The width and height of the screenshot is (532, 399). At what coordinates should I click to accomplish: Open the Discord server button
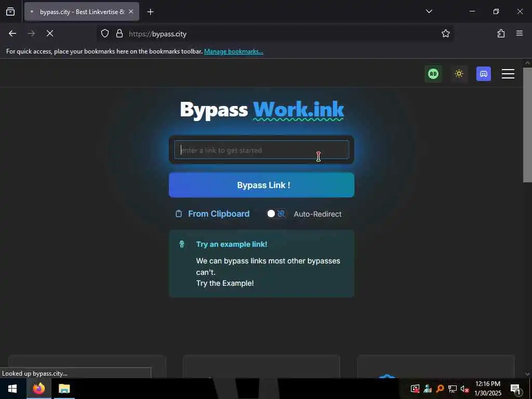click(x=484, y=74)
